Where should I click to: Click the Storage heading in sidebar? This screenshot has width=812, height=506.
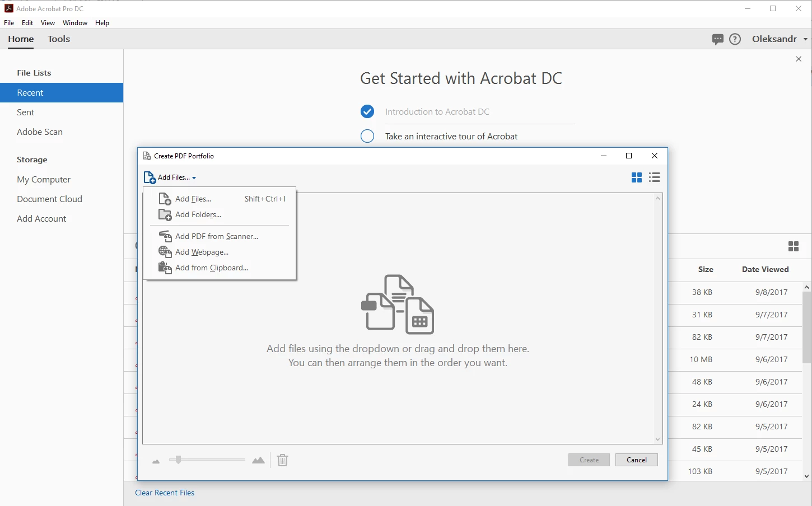click(32, 160)
